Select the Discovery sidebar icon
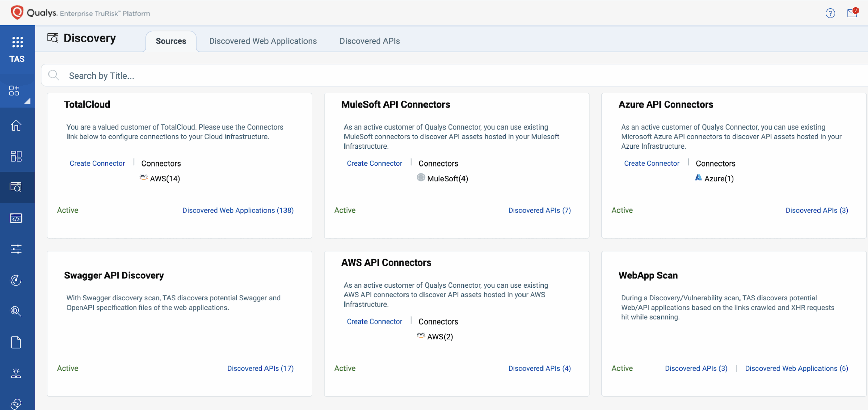Screen dimensions: 868x410 pyautogui.click(x=16, y=187)
